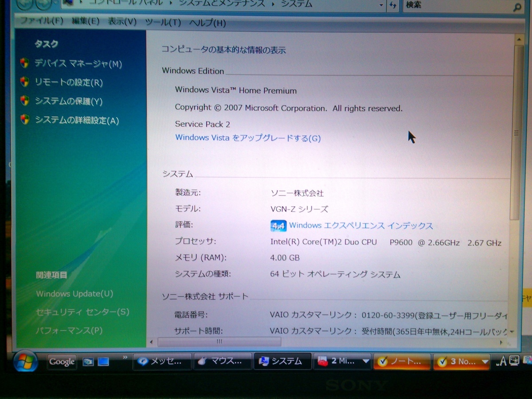
Task: Click the Windows Start orb
Action: 25,361
